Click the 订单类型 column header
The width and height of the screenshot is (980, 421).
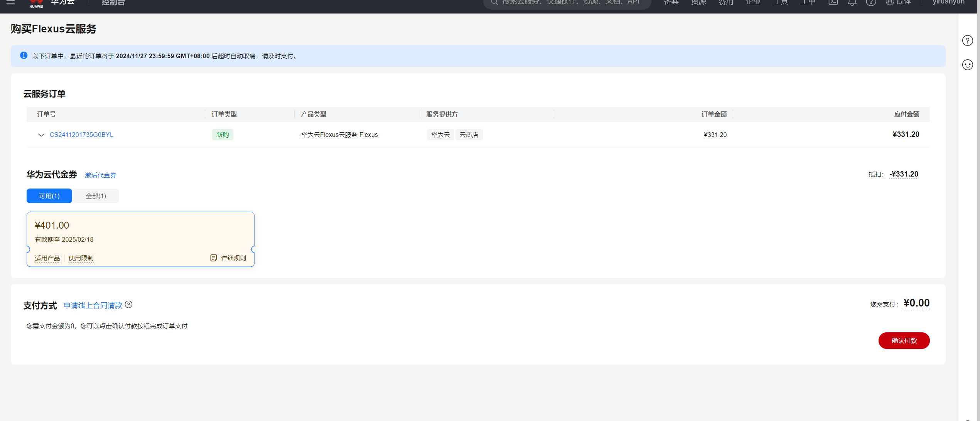tap(224, 114)
